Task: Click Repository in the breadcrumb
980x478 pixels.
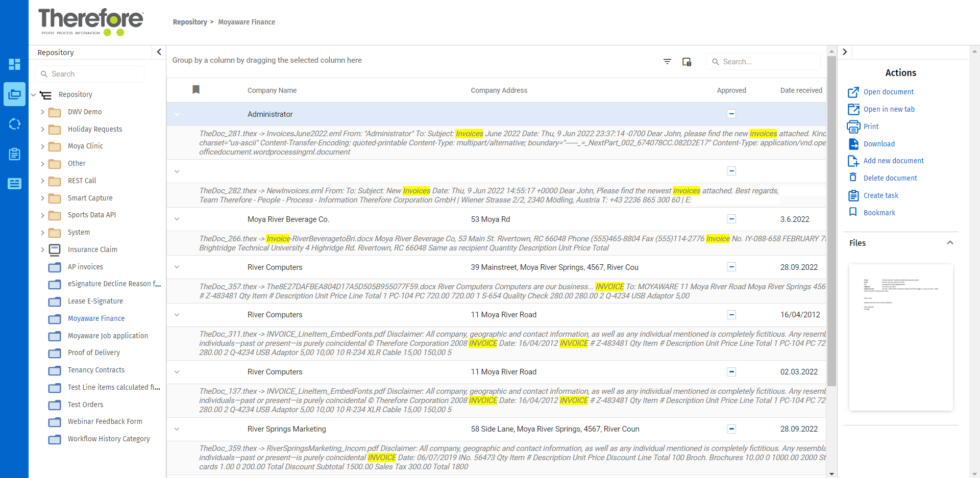Action: 190,22
